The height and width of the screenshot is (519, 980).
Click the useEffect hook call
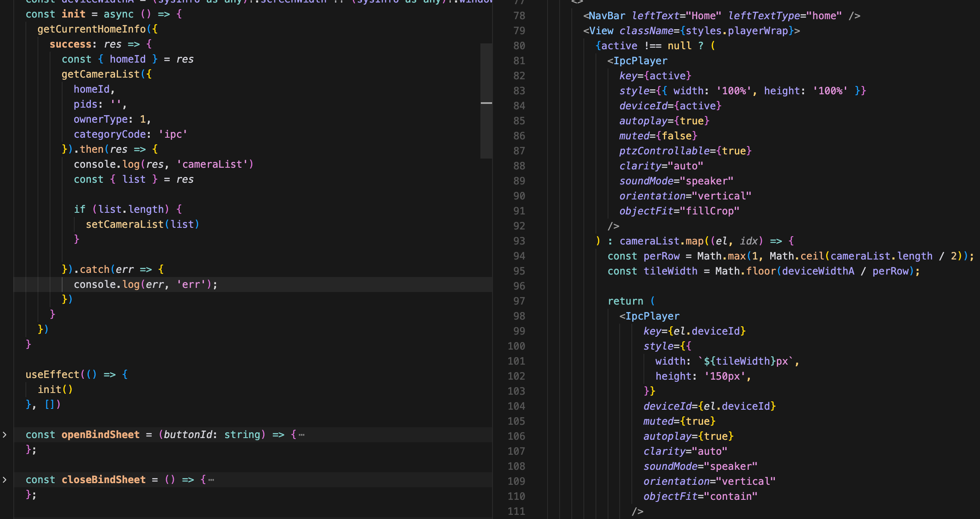point(52,375)
